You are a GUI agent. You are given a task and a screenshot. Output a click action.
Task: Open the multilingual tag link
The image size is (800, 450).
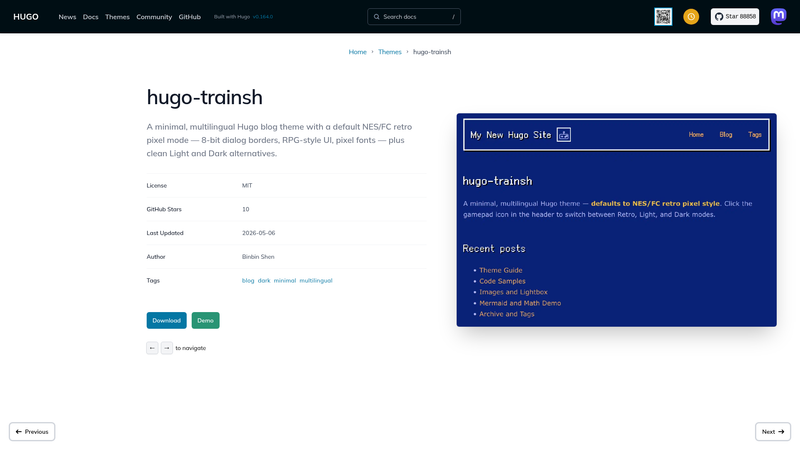click(x=316, y=281)
